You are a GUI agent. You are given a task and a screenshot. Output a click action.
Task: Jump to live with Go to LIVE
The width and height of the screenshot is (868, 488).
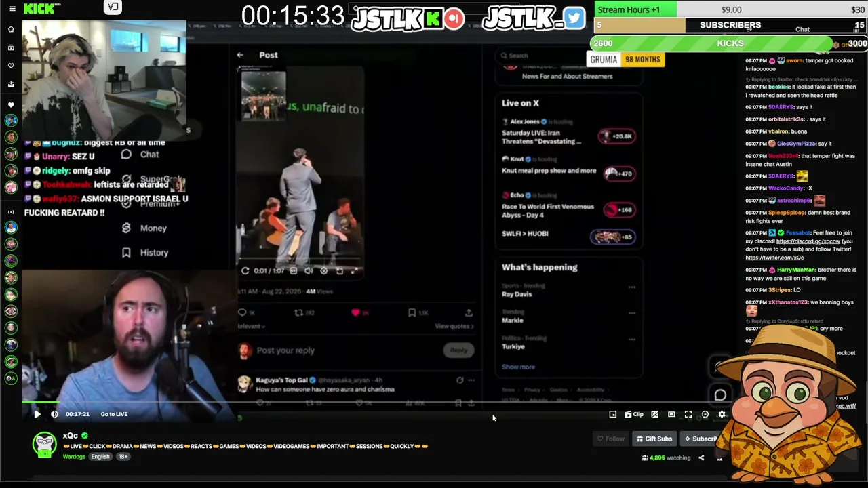114,414
